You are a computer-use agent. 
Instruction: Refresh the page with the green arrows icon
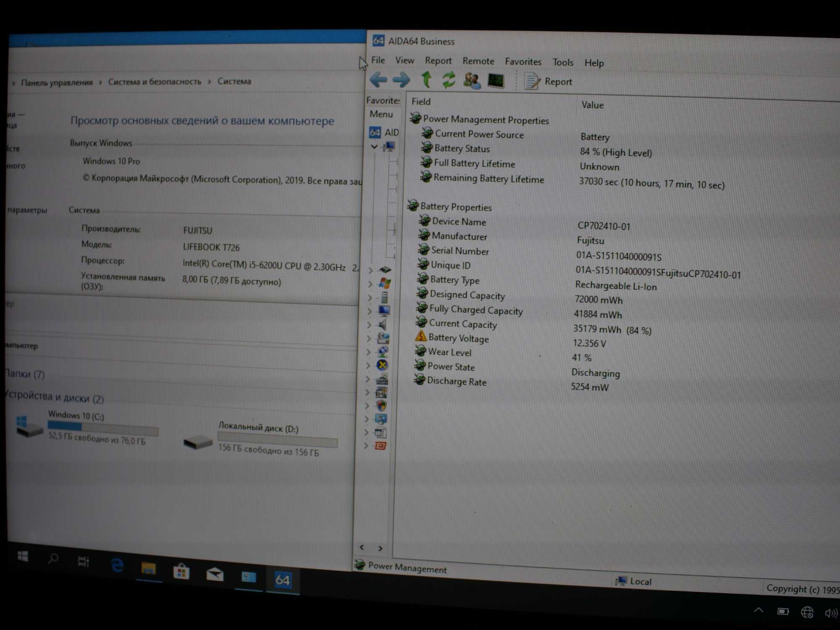tap(449, 80)
